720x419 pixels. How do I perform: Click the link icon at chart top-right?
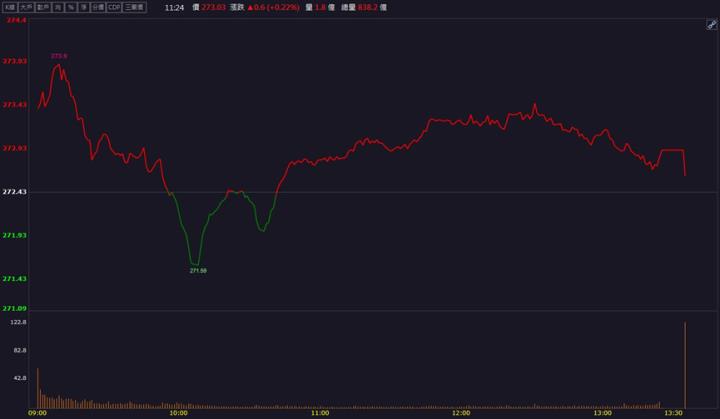coord(711,25)
